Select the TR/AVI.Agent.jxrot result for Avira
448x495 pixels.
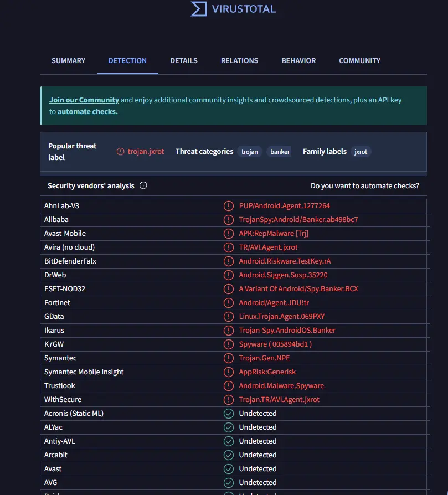tap(268, 247)
